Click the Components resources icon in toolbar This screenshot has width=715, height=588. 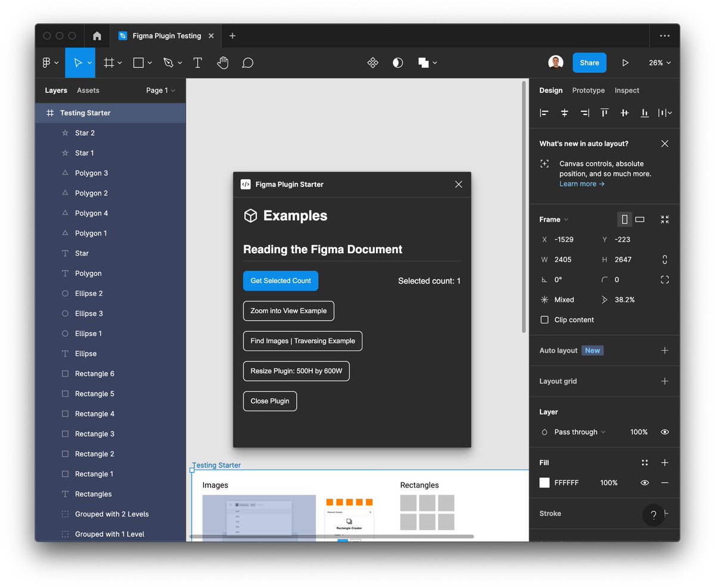[373, 63]
